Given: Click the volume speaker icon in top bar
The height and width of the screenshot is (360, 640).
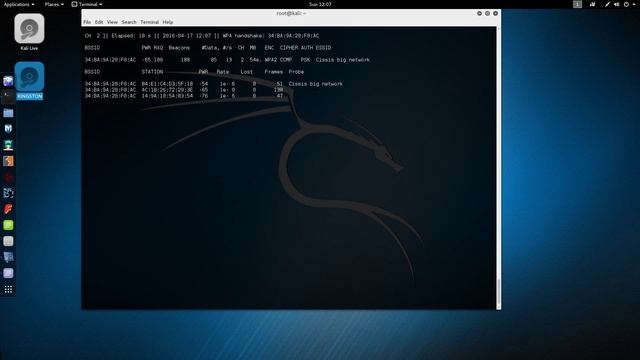Looking at the screenshot, I should (617, 4).
